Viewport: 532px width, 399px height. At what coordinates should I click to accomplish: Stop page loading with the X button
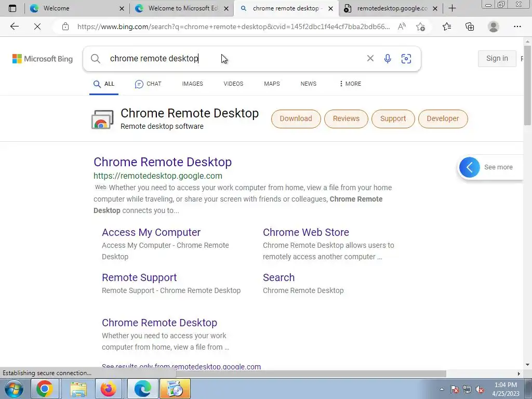coord(37,26)
